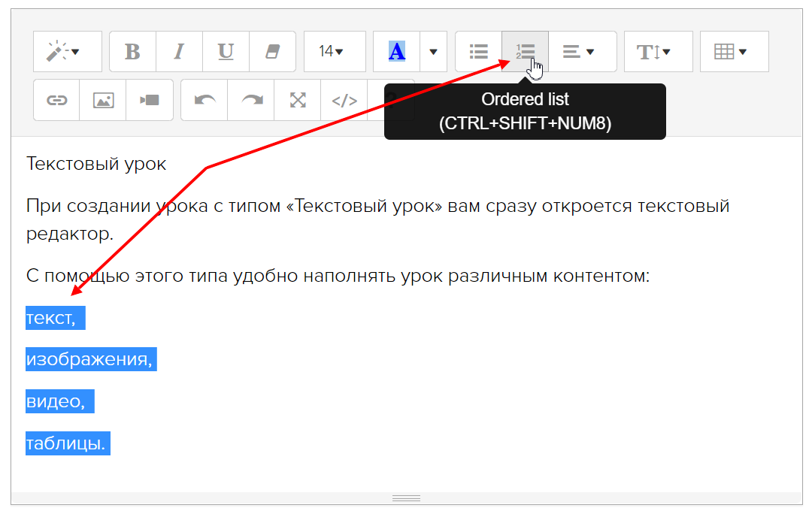Image resolution: width=812 pixels, height=511 pixels.
Task: Redo the last undone action
Action: point(250,100)
